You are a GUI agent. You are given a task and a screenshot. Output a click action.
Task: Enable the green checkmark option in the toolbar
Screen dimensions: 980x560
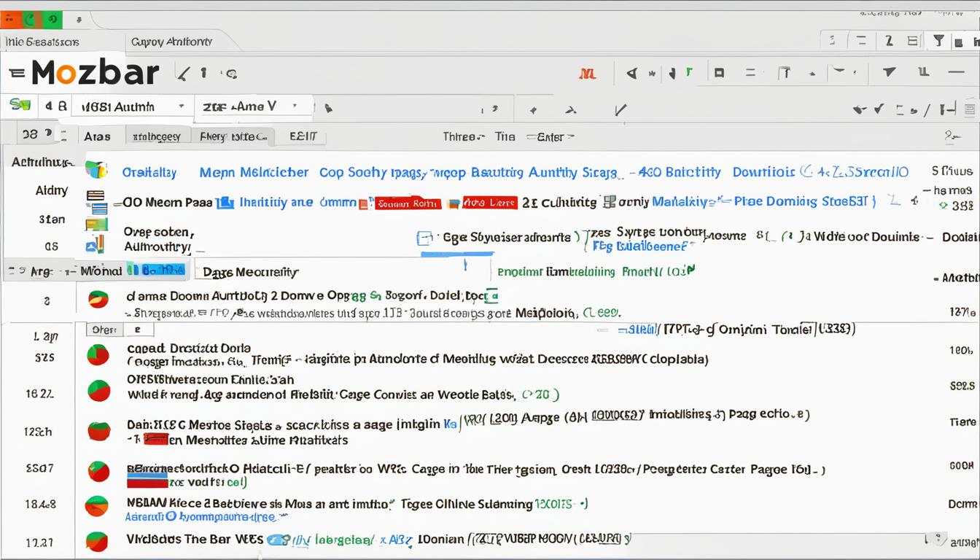point(688,73)
